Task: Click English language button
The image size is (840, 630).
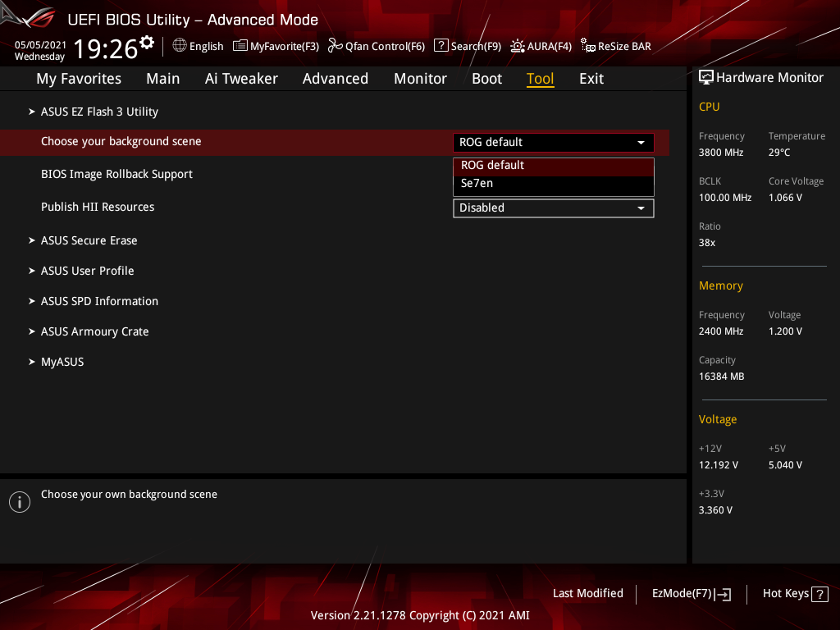Action: click(199, 46)
